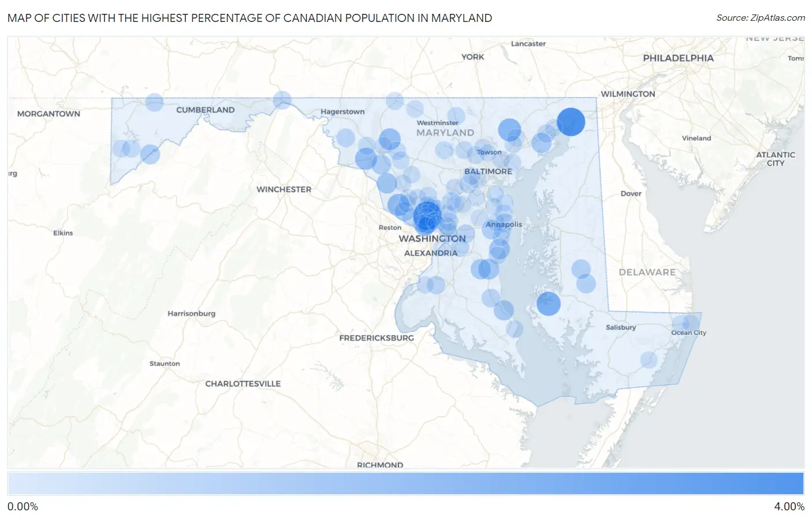The height and width of the screenshot is (519, 812).
Task: Click the bubble west of Westminster label
Action: 390,139
